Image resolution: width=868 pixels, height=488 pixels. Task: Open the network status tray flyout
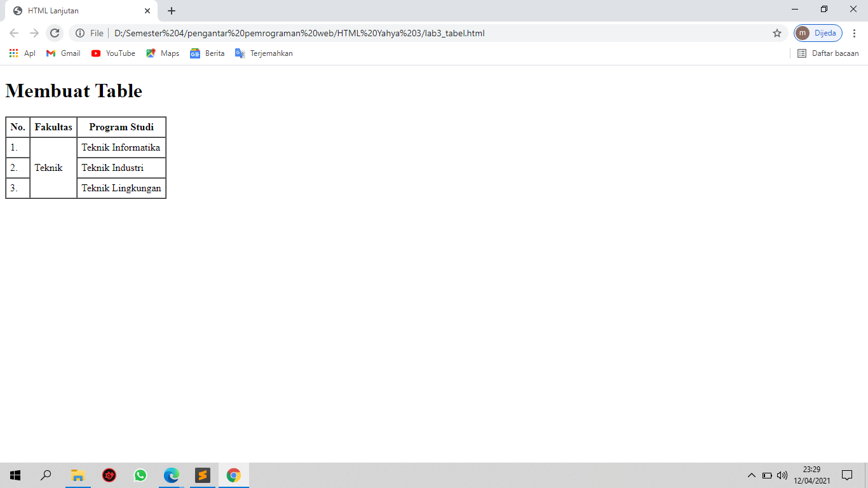point(768,475)
